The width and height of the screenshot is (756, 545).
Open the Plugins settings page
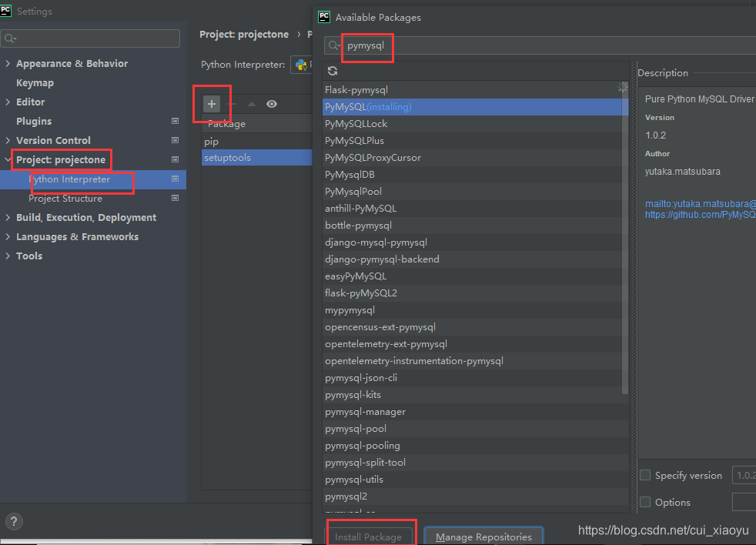[34, 121]
